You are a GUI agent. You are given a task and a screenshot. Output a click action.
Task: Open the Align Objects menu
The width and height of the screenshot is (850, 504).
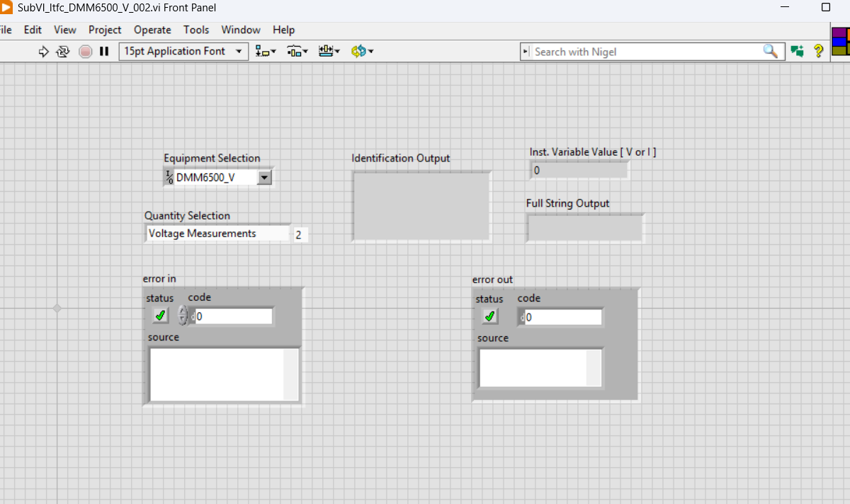pos(266,51)
